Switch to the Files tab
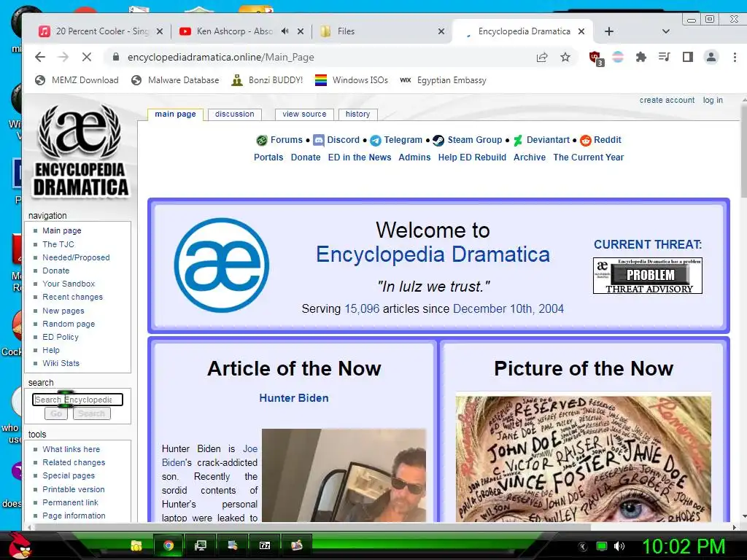 [x=381, y=31]
